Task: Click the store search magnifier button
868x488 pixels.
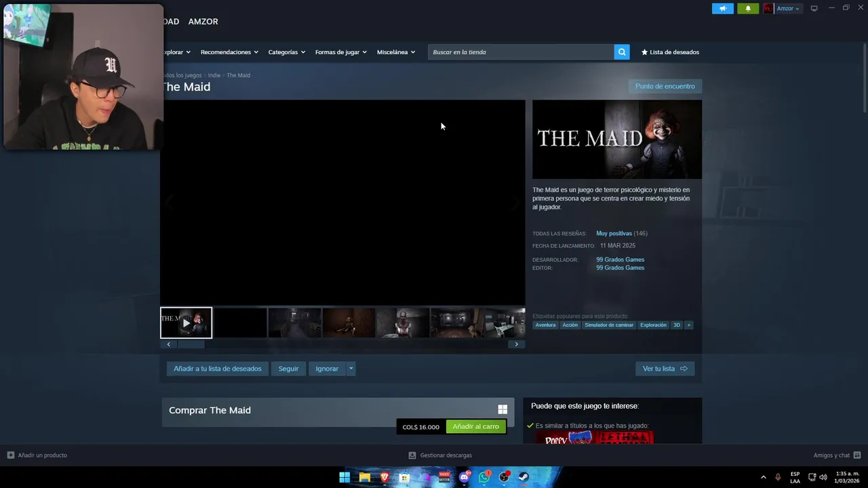Action: (x=622, y=52)
